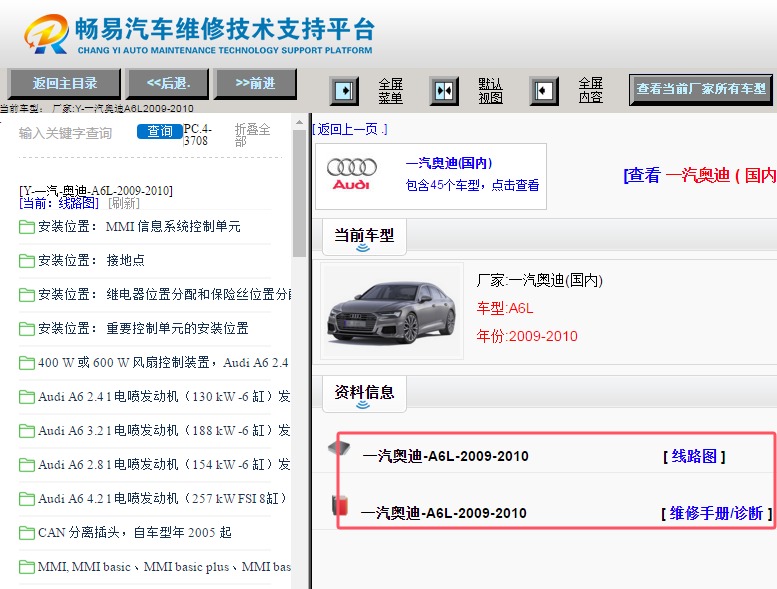The image size is (777, 589).
Task: Expand 安装位置: 重要控制单元的安装位置
Action: [x=143, y=328]
